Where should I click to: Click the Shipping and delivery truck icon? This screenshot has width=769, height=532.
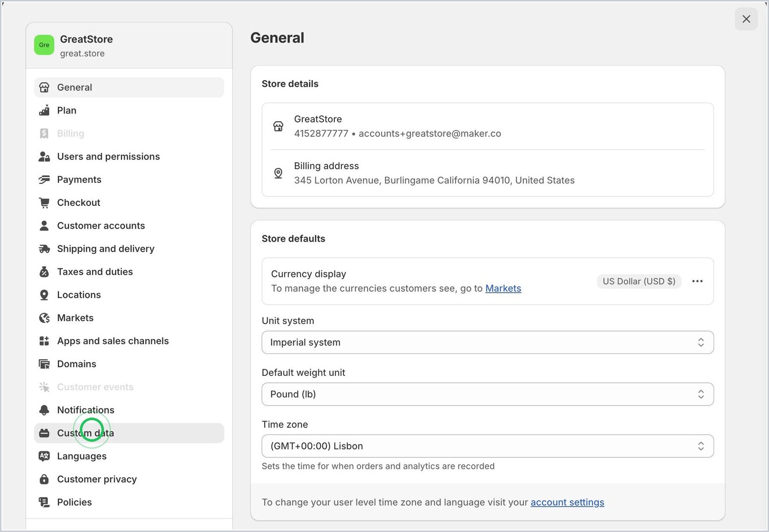[x=44, y=249]
